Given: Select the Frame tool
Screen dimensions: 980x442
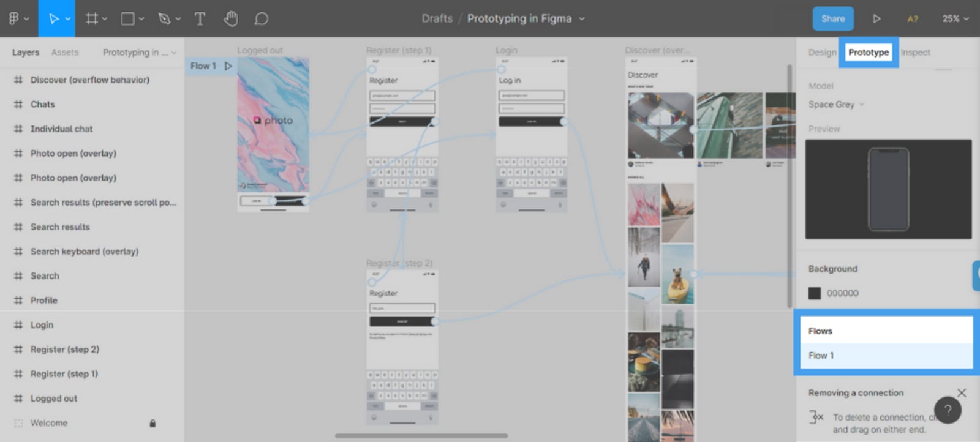Looking at the screenshot, I should [91, 18].
